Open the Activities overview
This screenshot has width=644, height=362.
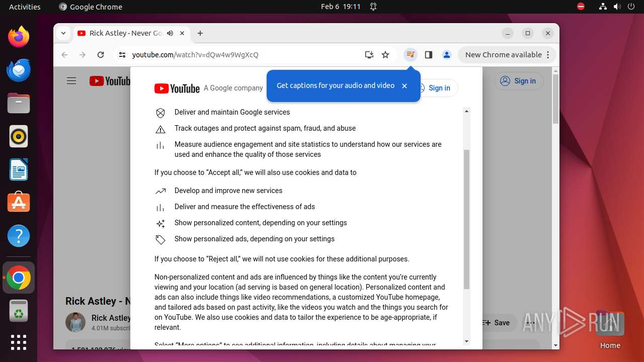25,7
